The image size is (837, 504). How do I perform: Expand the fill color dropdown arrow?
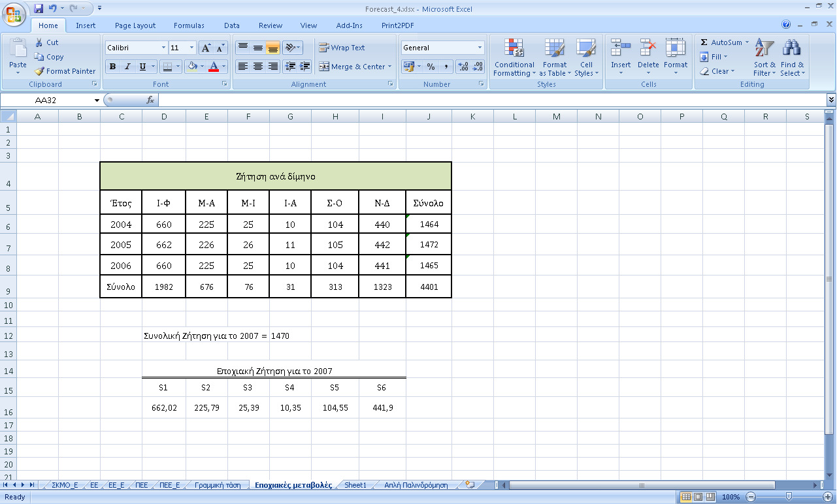[203, 67]
